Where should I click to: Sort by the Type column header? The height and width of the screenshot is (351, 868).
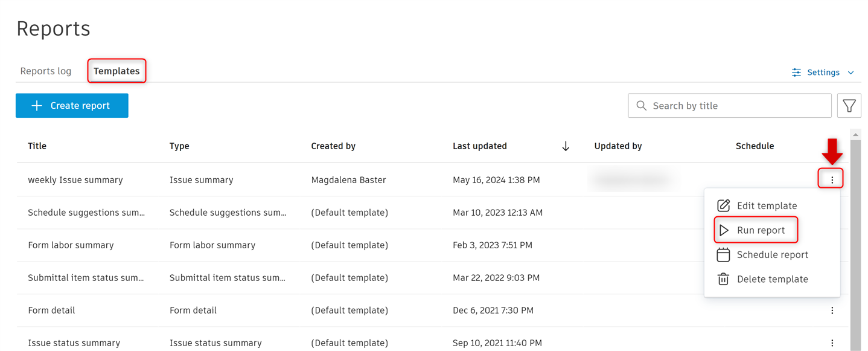179,146
